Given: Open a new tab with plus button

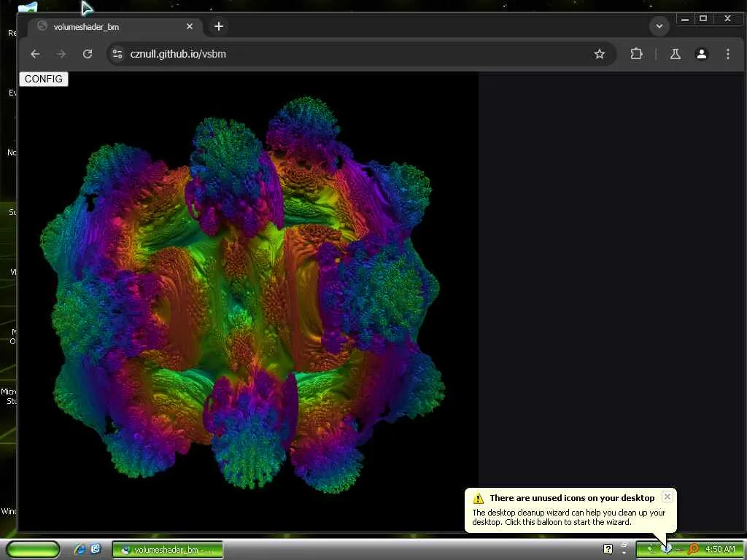Looking at the screenshot, I should coord(219,26).
